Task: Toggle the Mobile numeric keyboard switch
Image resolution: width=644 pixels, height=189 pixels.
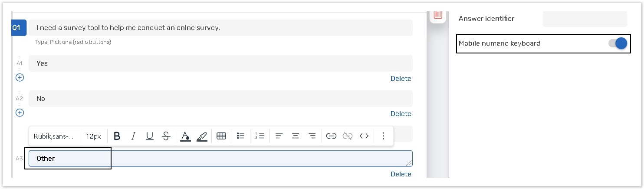Action: coord(618,43)
